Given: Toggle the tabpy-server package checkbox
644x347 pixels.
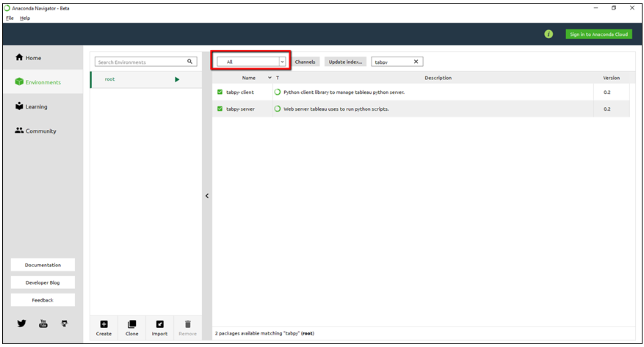Looking at the screenshot, I should pos(220,109).
